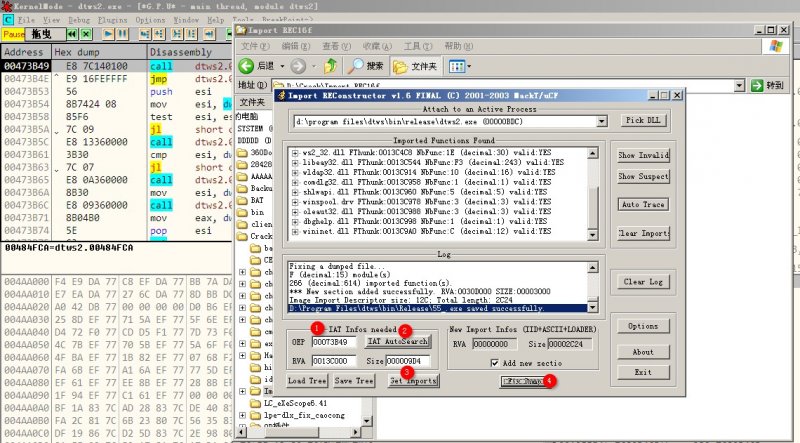This screenshot has width=800, height=443.
Task: Click the IAT AutoSearch button
Action: point(398,341)
